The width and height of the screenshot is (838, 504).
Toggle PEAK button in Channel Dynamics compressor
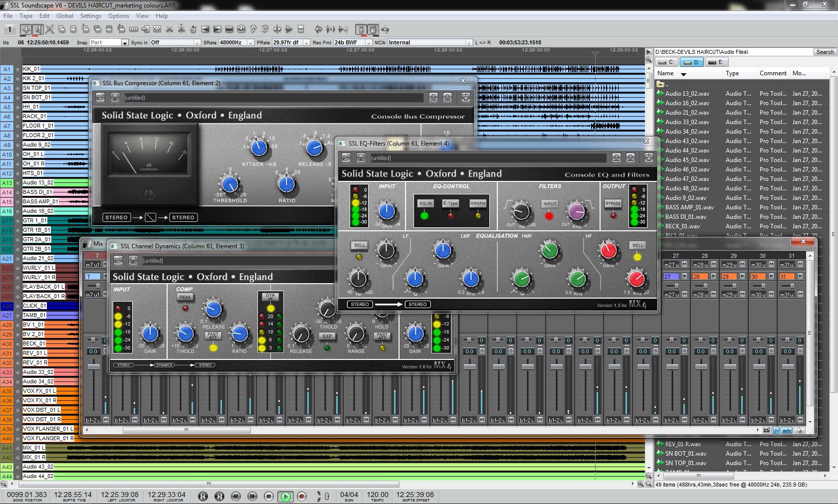[x=185, y=297]
